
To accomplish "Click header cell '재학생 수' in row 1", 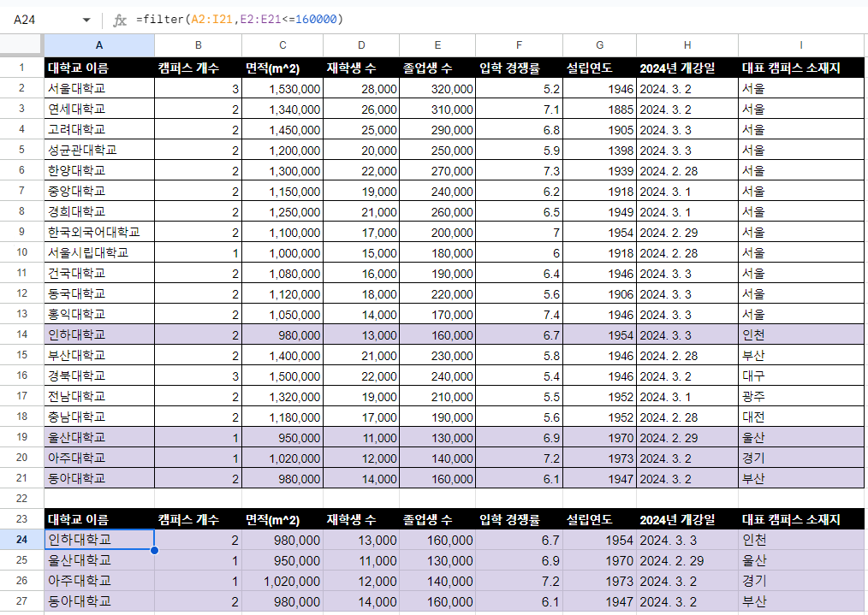I will point(361,68).
